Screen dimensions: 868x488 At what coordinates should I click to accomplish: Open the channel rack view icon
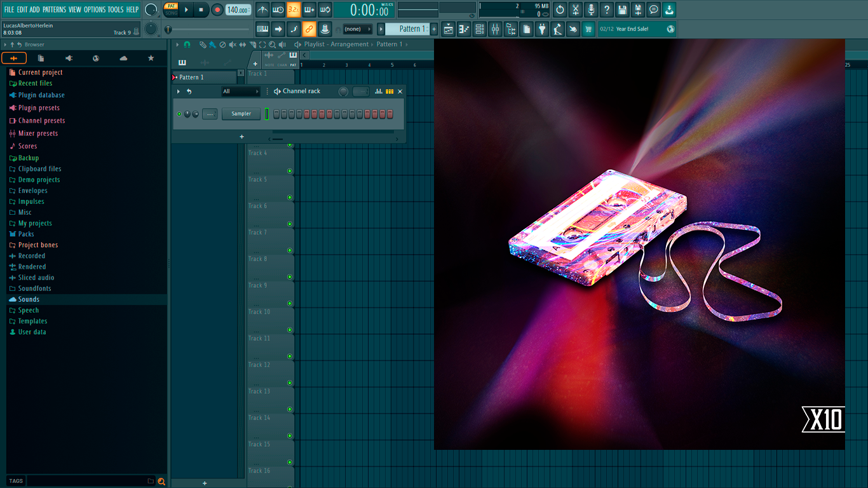tap(480, 29)
